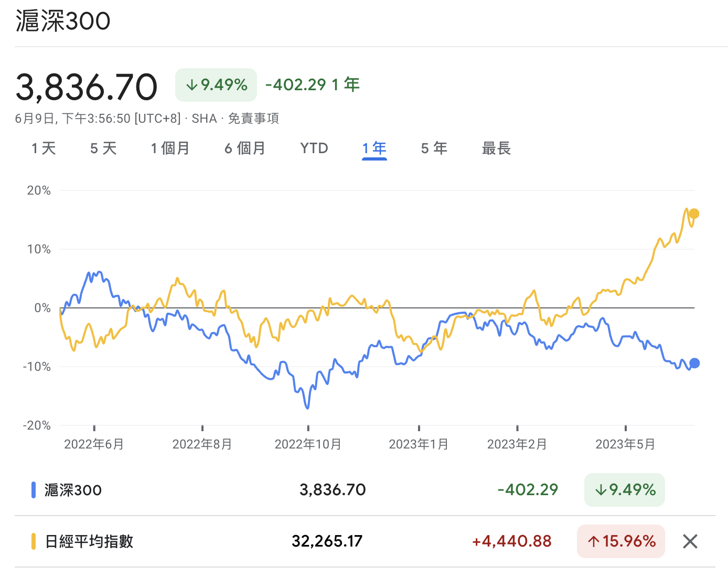Switch to the 5 天 range tab
Screen dimensions: 728x577
click(103, 148)
